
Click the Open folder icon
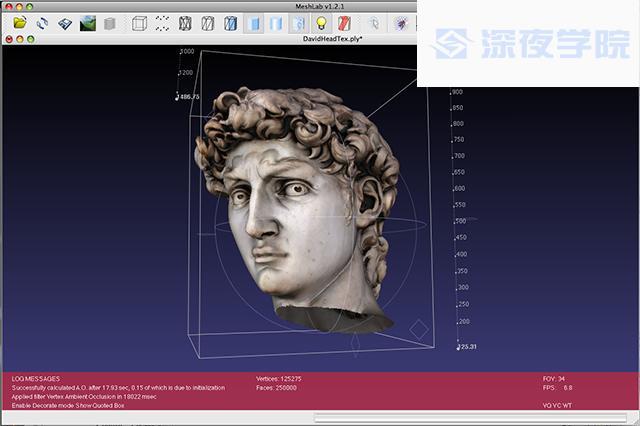pos(19,22)
